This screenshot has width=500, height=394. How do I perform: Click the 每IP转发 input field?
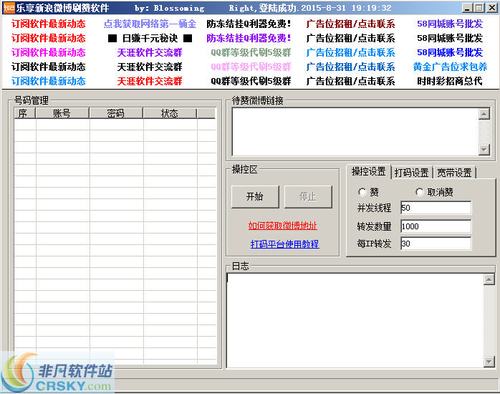tap(436, 244)
